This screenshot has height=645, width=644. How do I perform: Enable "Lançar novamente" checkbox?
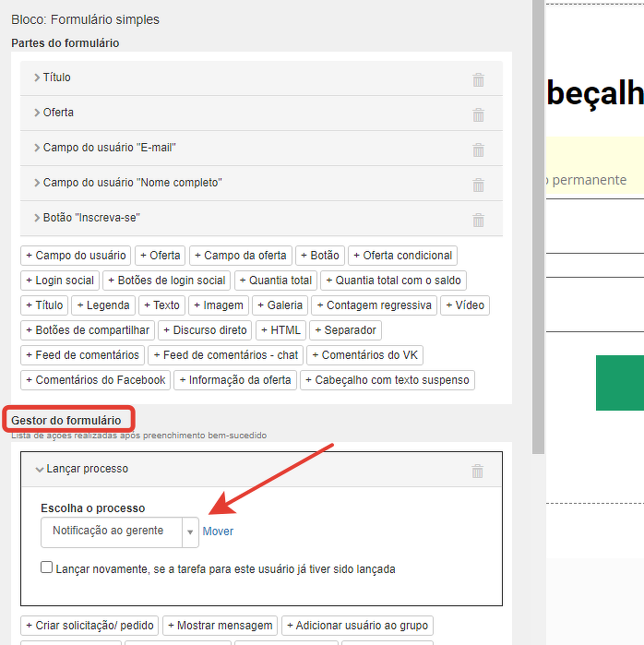pyautogui.click(x=47, y=568)
